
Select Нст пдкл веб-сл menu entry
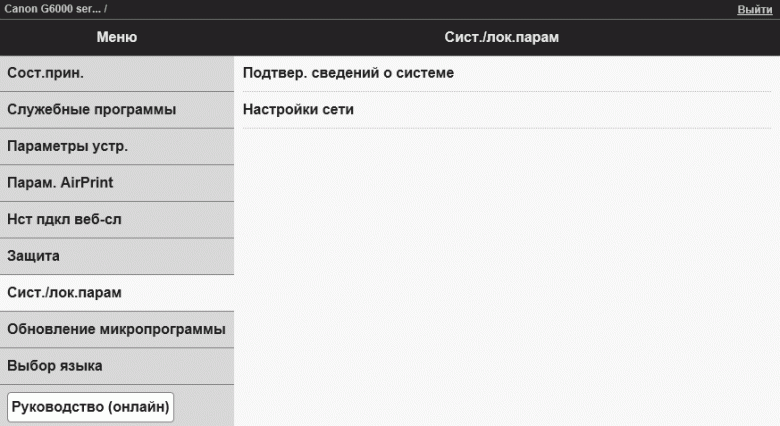coord(117,219)
